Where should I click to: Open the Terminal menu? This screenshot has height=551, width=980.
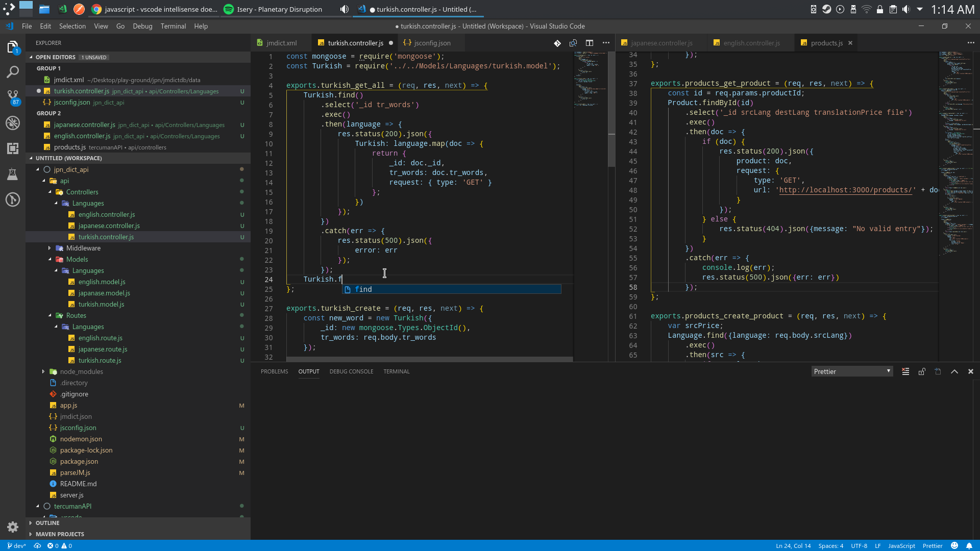[x=173, y=26]
